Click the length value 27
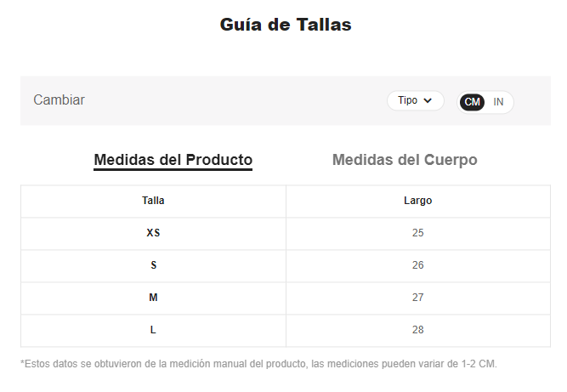Viewport: 567px width, 392px height. coord(418,298)
